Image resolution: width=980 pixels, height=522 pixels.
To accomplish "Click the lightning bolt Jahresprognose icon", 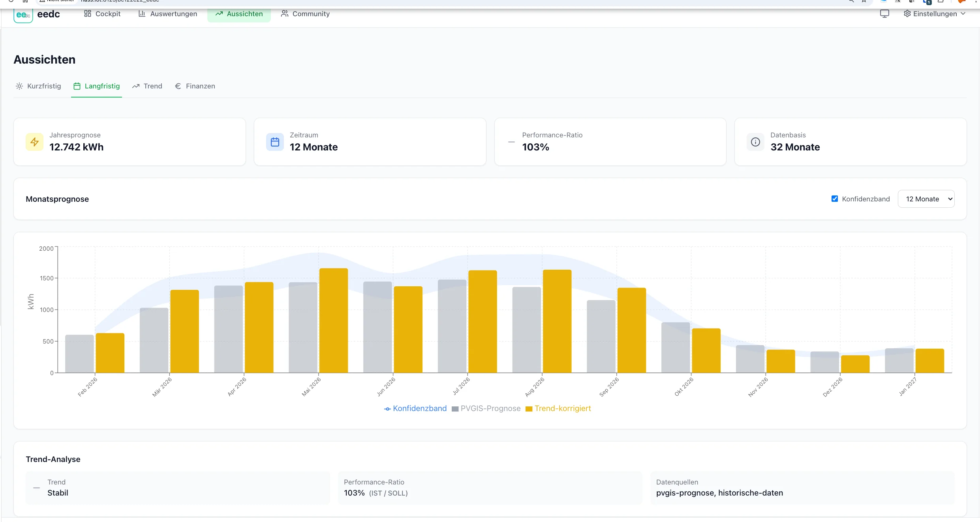I will pyautogui.click(x=35, y=142).
